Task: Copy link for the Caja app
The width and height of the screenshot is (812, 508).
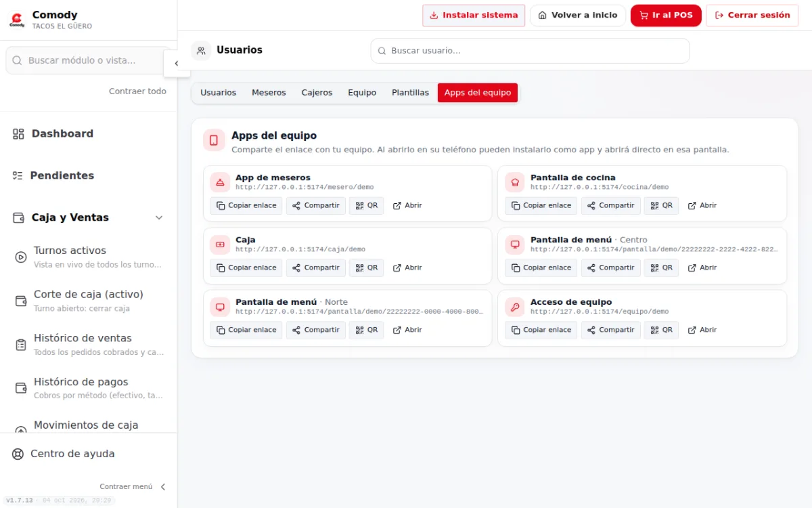Action: (x=246, y=268)
